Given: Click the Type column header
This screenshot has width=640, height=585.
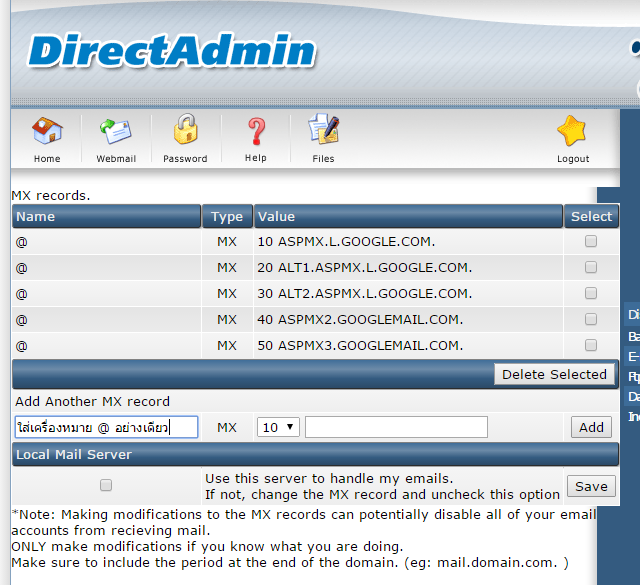Looking at the screenshot, I should 227,216.
